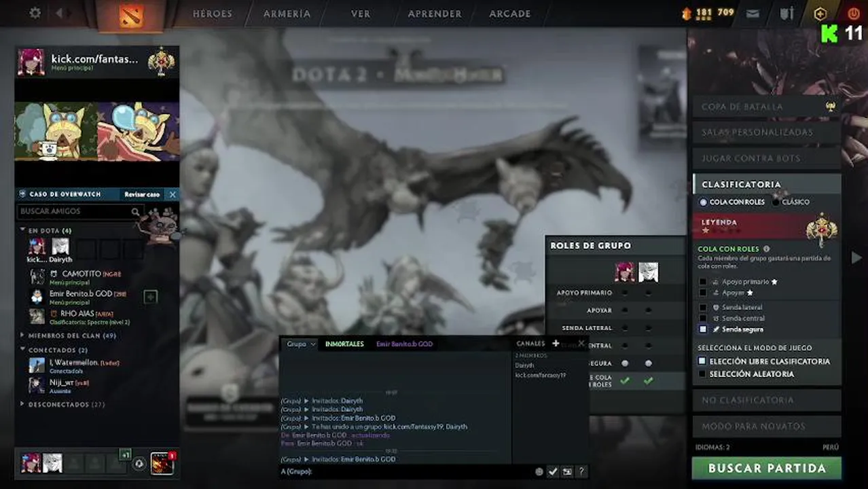Switch to the Inmortales chat tab
Image resolution: width=868 pixels, height=489 pixels.
pos(344,344)
